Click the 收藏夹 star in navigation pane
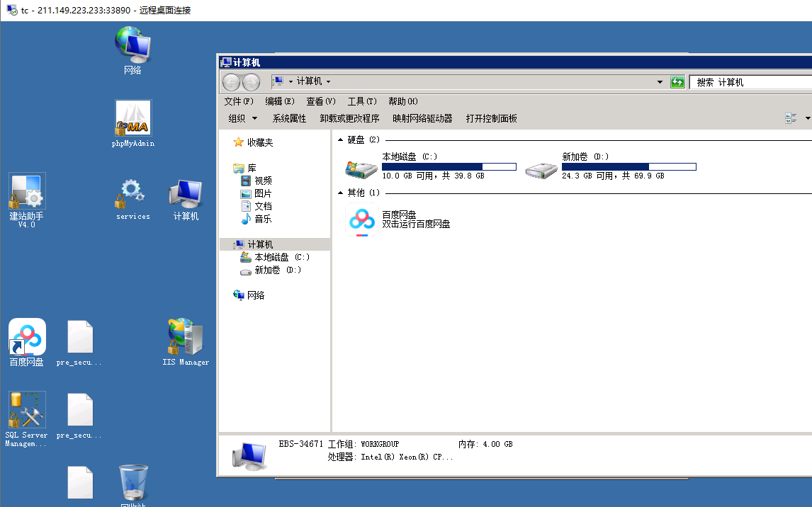The height and width of the screenshot is (507, 812). pyautogui.click(x=238, y=142)
